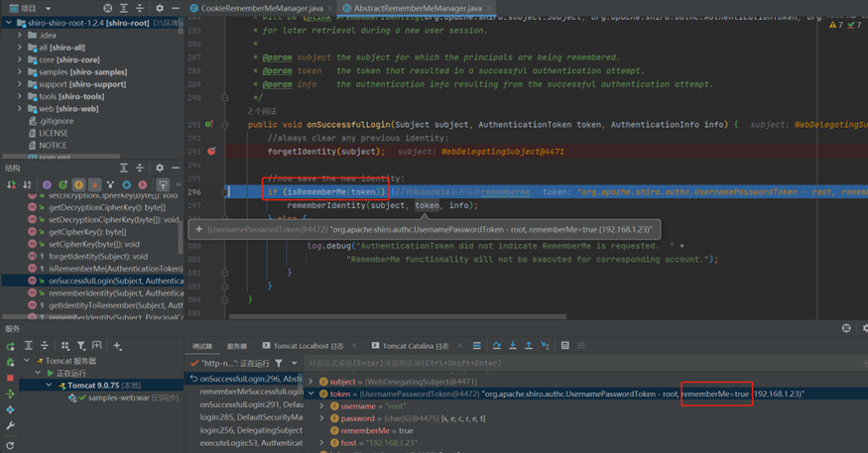Toggle Show non-public lock filter
The image size is (868, 453).
(94, 184)
